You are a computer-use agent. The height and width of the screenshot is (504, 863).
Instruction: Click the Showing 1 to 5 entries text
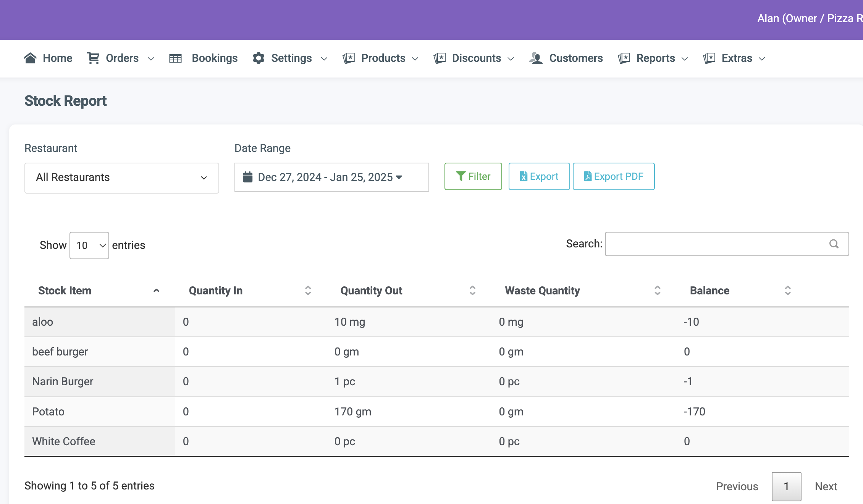point(89,486)
